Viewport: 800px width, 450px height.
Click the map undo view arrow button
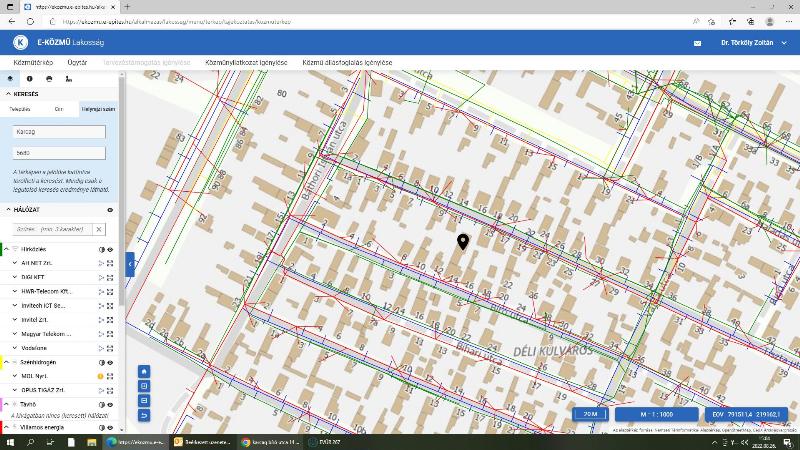point(144,415)
